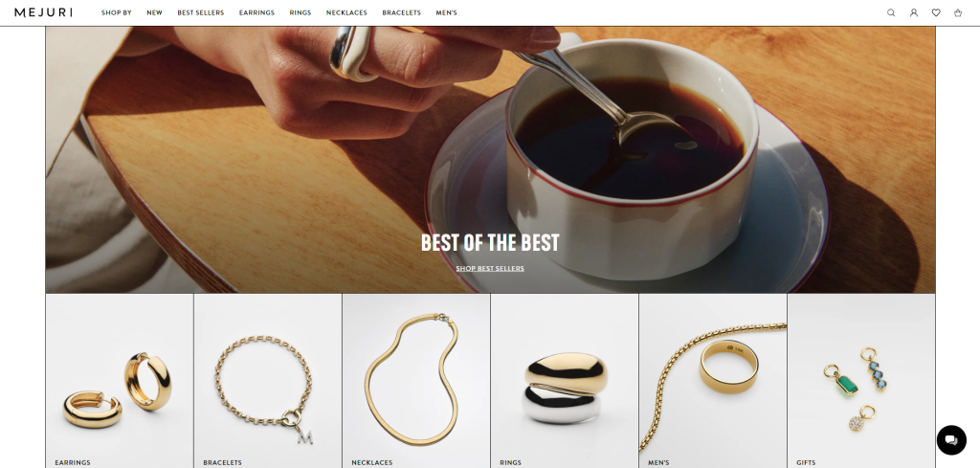Choose Rings in the top navigation
Image resolution: width=980 pixels, height=468 pixels.
coord(300,12)
